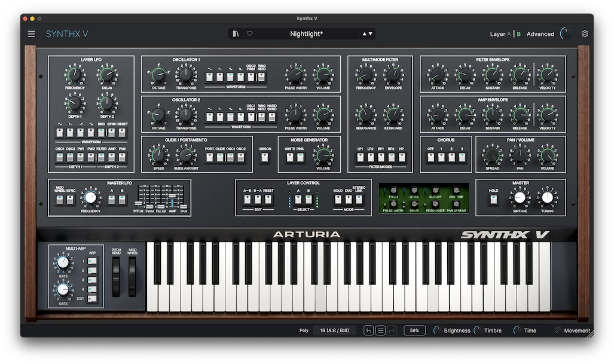
Task: Click the hamburger menu icon top left
Action: pyautogui.click(x=31, y=33)
